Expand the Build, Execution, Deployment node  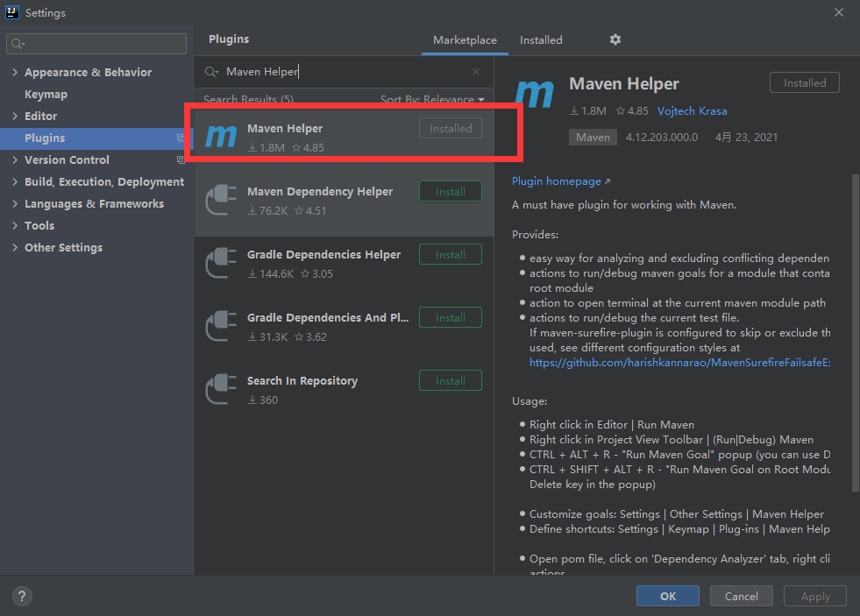click(15, 182)
